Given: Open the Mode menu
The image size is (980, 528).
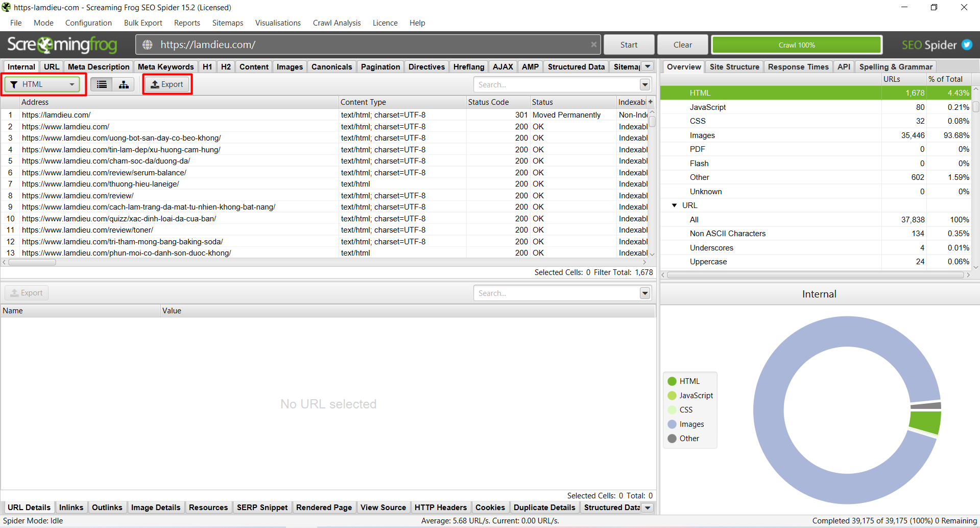Looking at the screenshot, I should point(43,23).
